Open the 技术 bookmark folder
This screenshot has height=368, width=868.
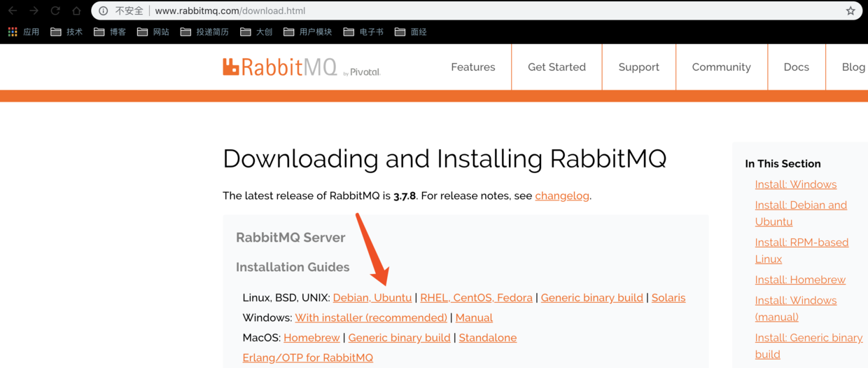tap(66, 32)
